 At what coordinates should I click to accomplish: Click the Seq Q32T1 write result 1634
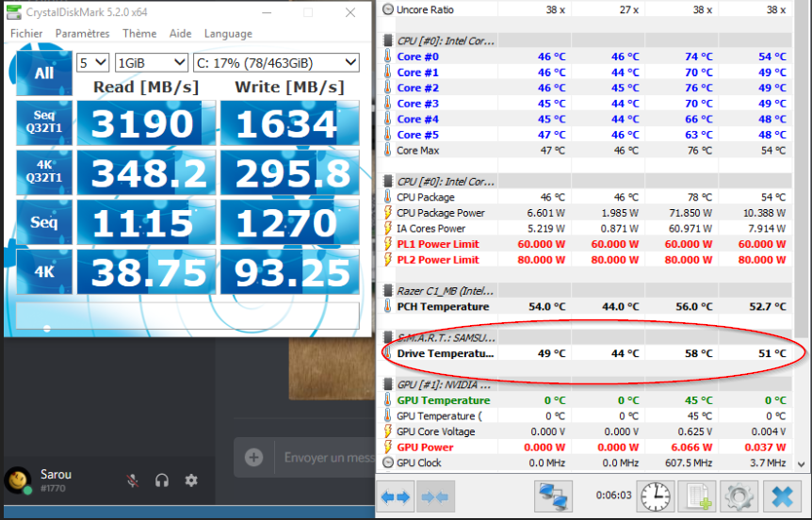click(x=290, y=122)
